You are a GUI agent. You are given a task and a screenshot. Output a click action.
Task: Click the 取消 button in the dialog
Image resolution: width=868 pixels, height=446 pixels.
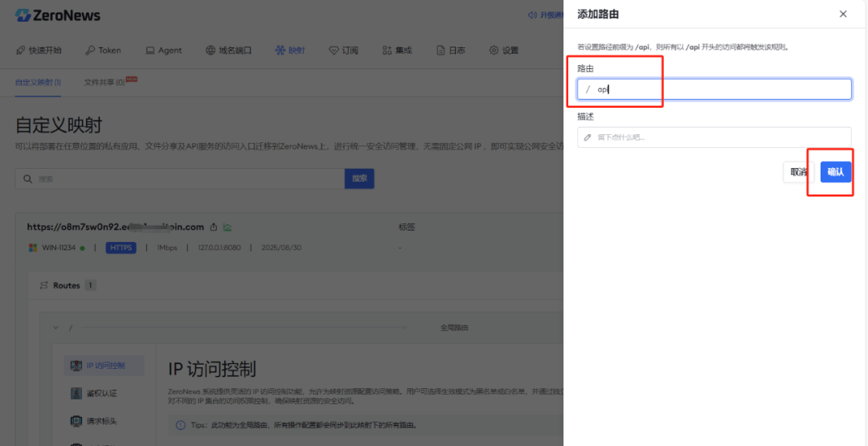798,172
